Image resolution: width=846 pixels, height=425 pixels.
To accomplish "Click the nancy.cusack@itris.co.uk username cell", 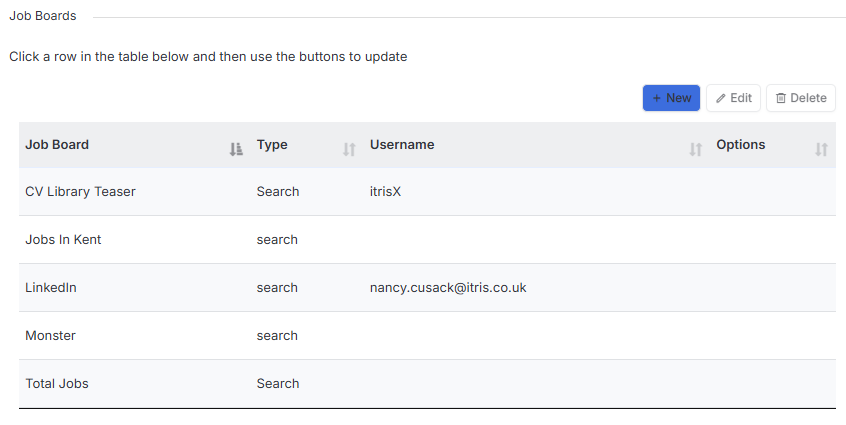I will tap(448, 287).
